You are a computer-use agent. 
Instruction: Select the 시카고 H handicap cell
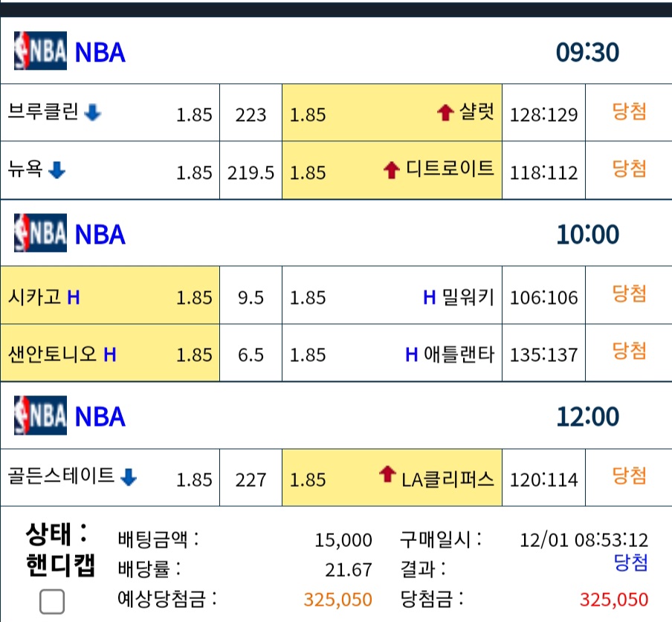click(x=110, y=295)
